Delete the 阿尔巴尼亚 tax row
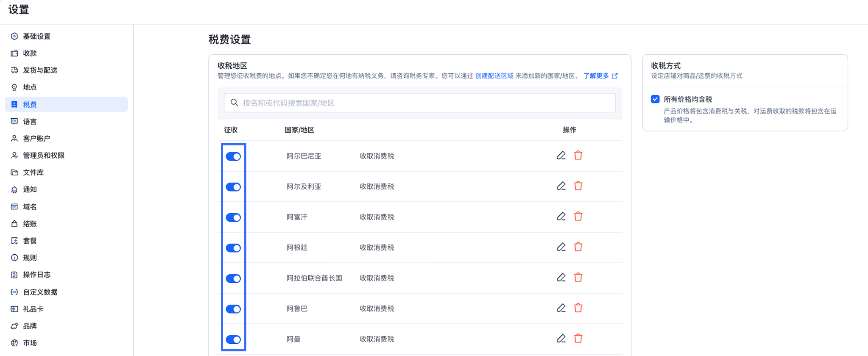This screenshot has height=356, width=868. coord(578,156)
